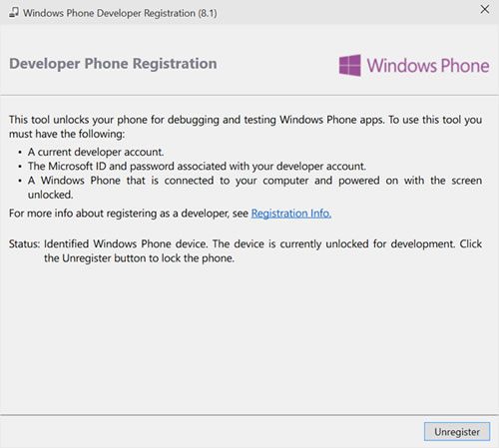Click the Unregister button

point(457,432)
